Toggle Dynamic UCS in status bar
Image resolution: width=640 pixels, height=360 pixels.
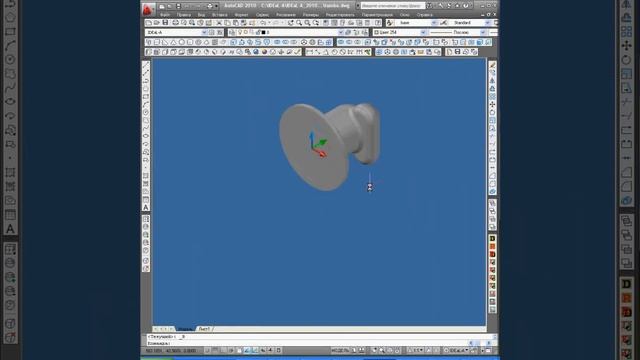255,351
